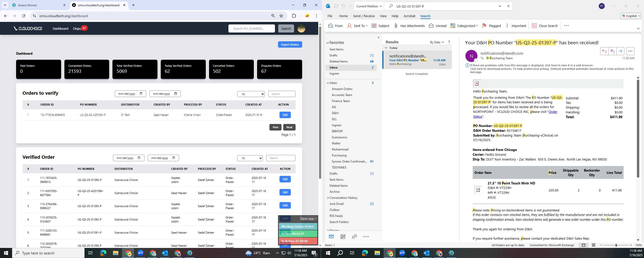This screenshot has width=644, height=258.
Task: Open the Sent To filter dropdown
Action: [357, 26]
